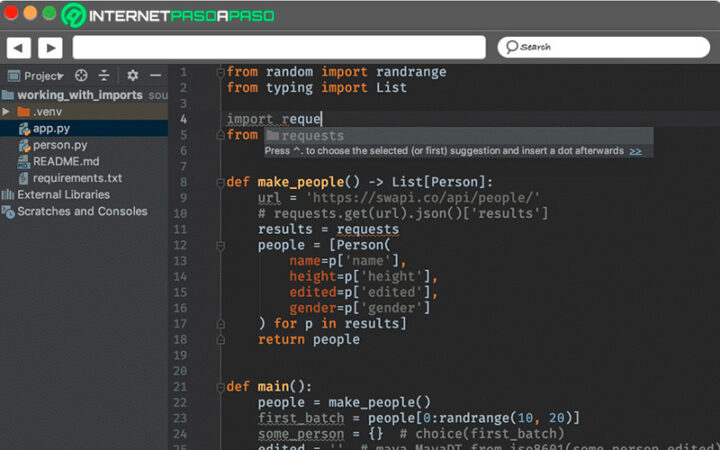Screen dimensions: 720x450
Task: Toggle import fold marker at line 1
Action: [219, 72]
